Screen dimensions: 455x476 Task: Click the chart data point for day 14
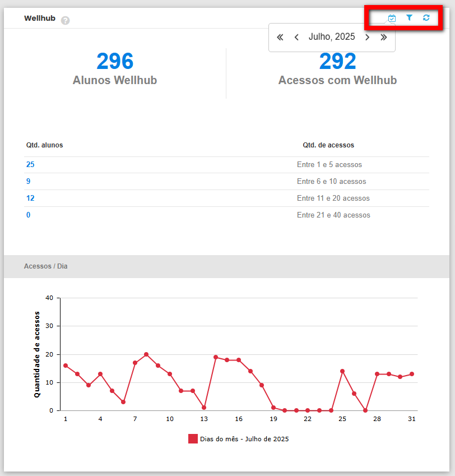click(216, 357)
